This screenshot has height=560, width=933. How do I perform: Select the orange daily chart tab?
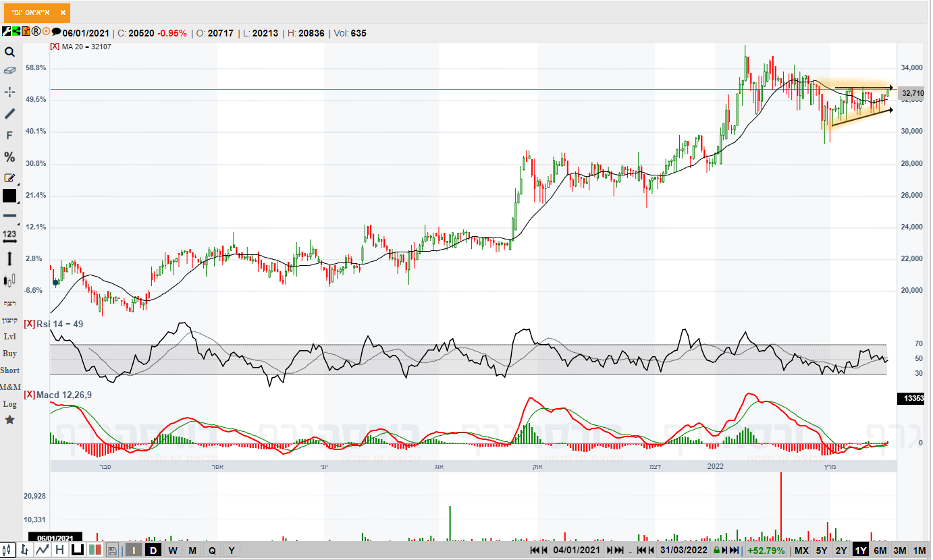36,13
